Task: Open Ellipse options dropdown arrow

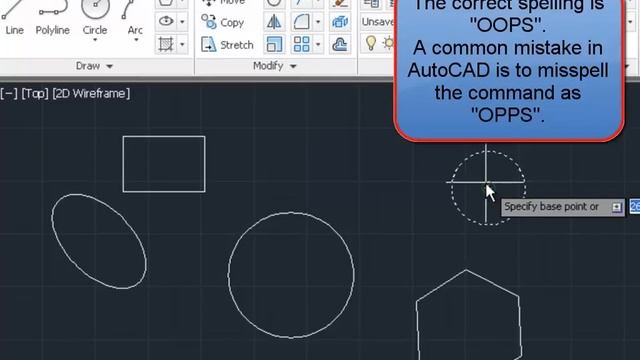Action: pyautogui.click(x=182, y=22)
